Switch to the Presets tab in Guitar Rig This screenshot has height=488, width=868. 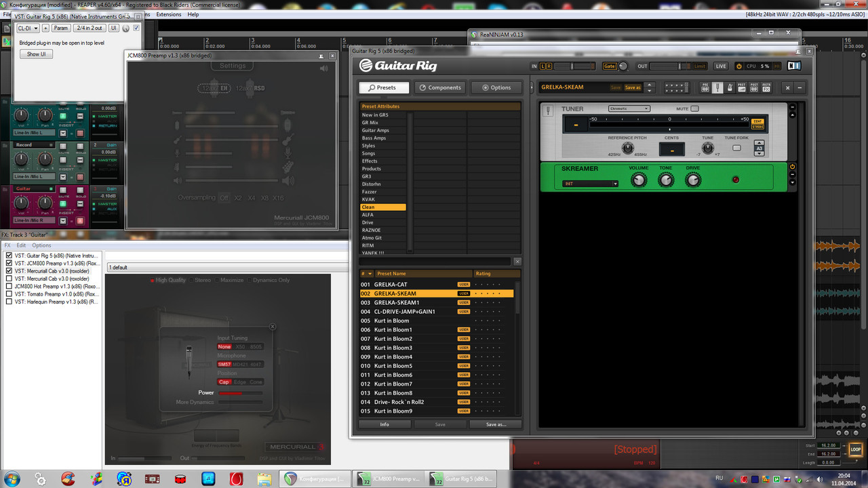pyautogui.click(x=384, y=87)
